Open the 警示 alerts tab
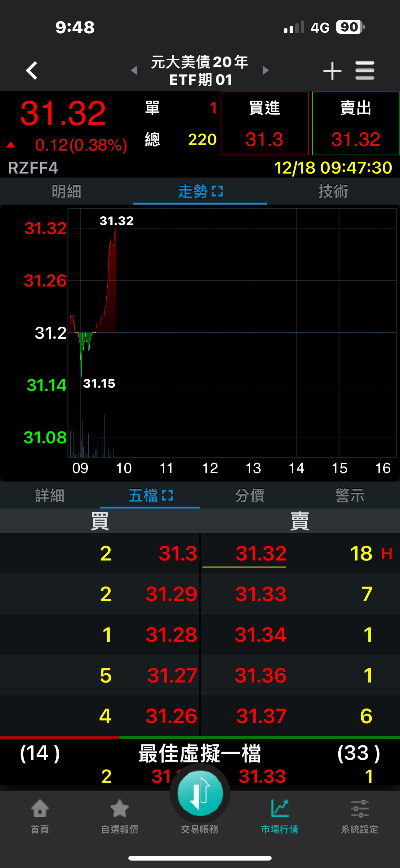 (350, 496)
